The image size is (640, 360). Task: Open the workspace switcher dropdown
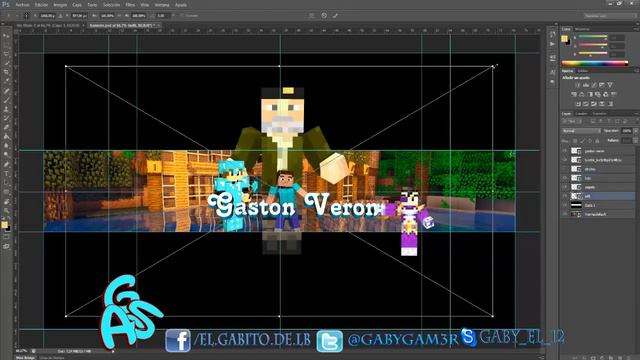coord(610,16)
